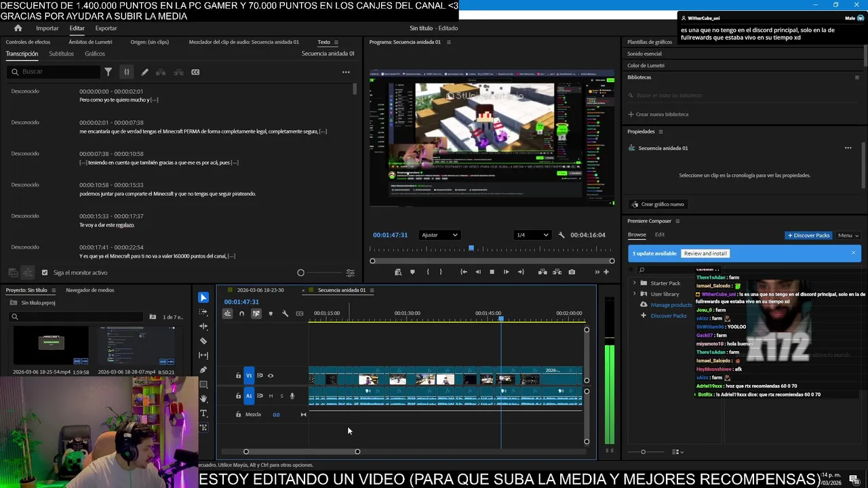Switch to the Importar workspace tab
The image size is (868, 488).
47,28
